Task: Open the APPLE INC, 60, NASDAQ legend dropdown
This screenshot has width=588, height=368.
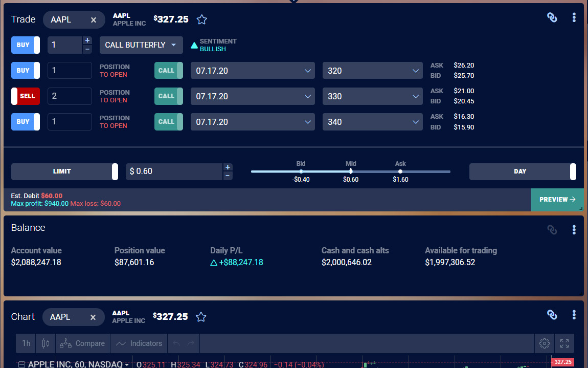Action: pyautogui.click(x=127, y=364)
